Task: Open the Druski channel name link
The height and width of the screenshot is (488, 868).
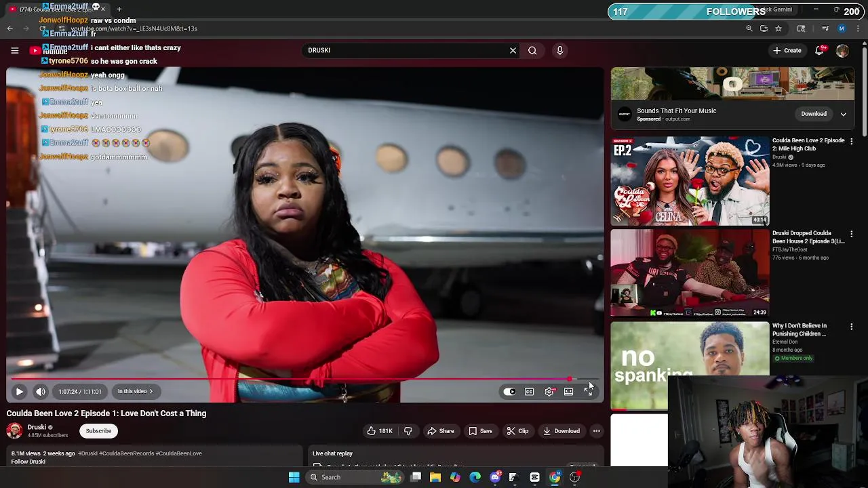Action: click(x=37, y=427)
